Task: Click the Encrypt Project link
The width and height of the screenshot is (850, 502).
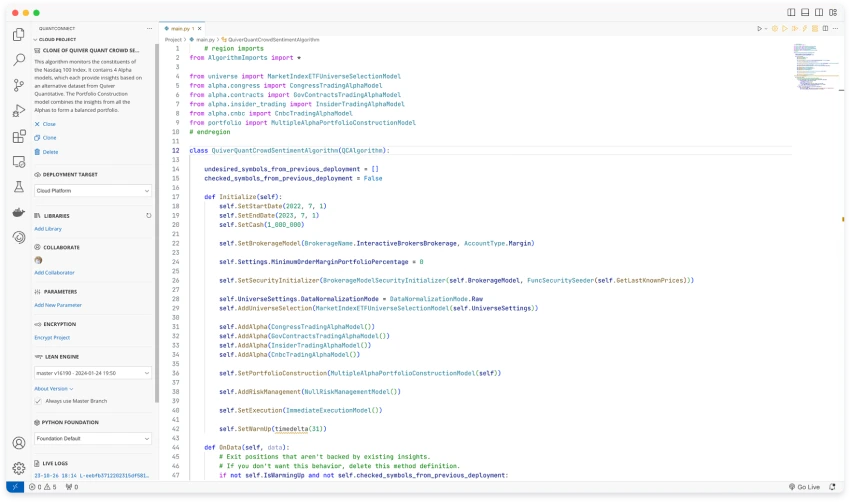Action: [52, 338]
